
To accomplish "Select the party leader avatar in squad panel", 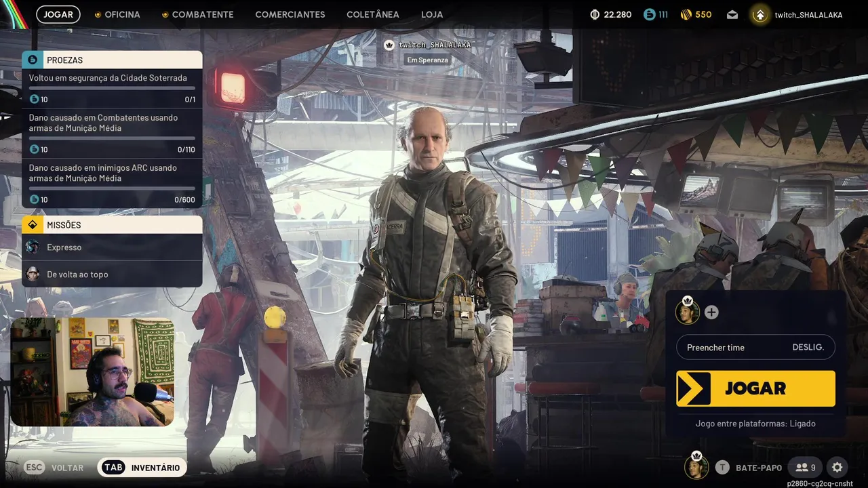I will click(688, 312).
